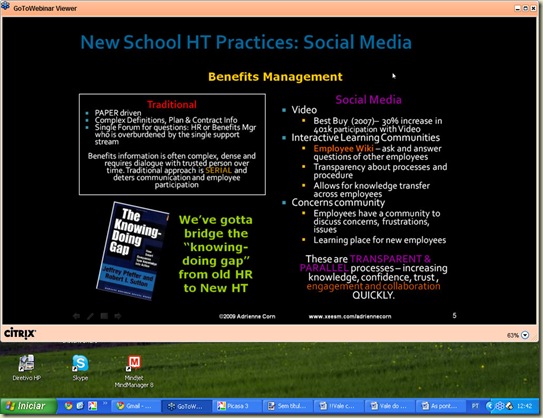This screenshot has height=418, width=543.
Task: Click the ©2009 Adrienne Corn footer text
Action: point(247,316)
